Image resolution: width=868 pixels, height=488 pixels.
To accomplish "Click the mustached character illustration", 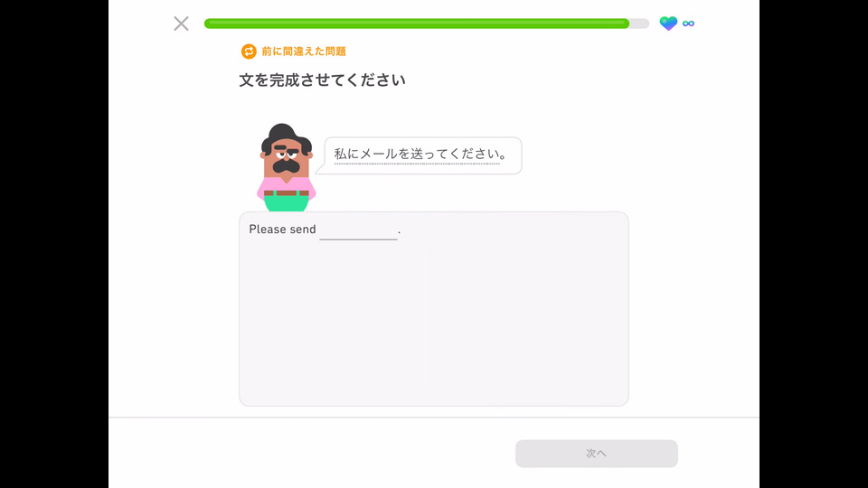I will coord(287,167).
